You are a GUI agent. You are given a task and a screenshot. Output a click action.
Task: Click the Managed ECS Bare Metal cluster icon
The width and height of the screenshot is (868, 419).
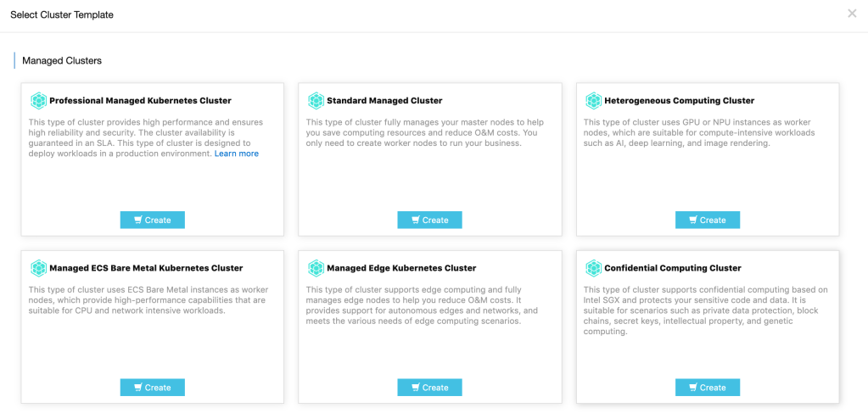pyautogui.click(x=38, y=268)
